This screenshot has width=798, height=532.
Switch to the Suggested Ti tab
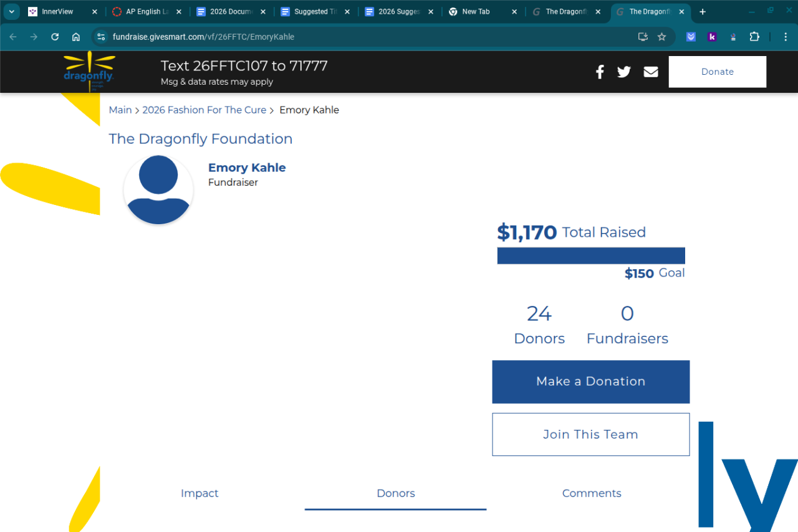[315, 12]
